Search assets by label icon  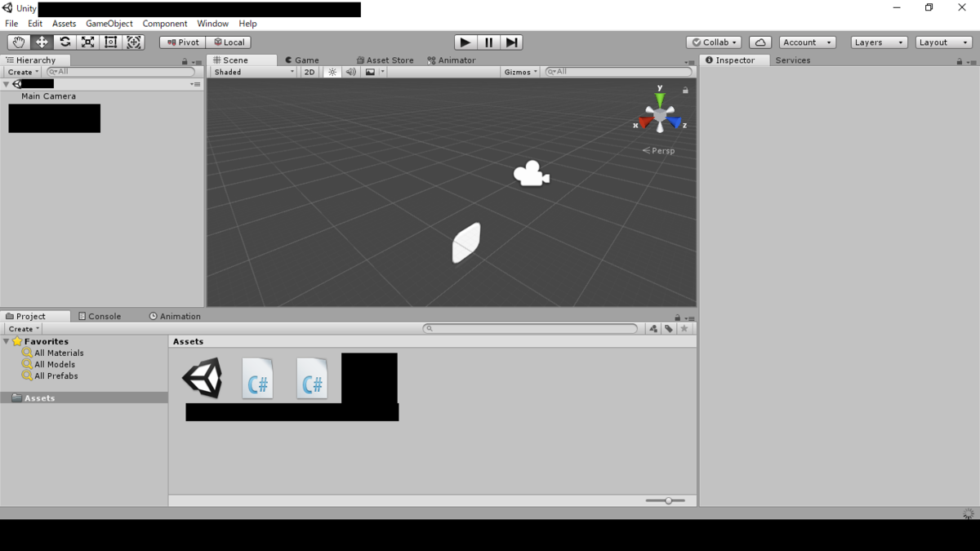669,329
